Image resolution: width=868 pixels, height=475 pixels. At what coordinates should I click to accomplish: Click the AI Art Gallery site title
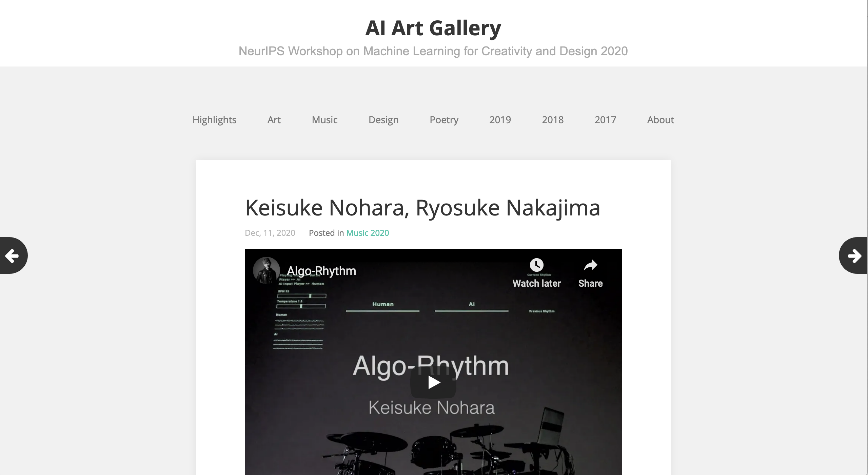tap(433, 28)
